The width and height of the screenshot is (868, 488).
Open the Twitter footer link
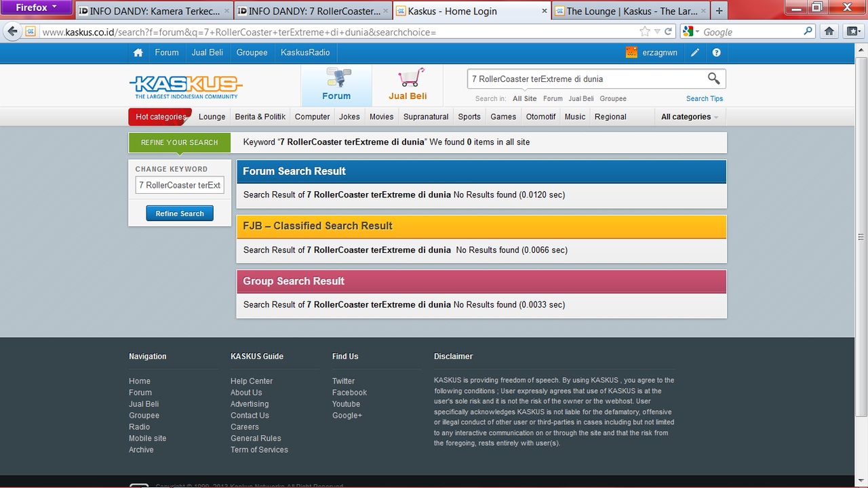tap(343, 381)
